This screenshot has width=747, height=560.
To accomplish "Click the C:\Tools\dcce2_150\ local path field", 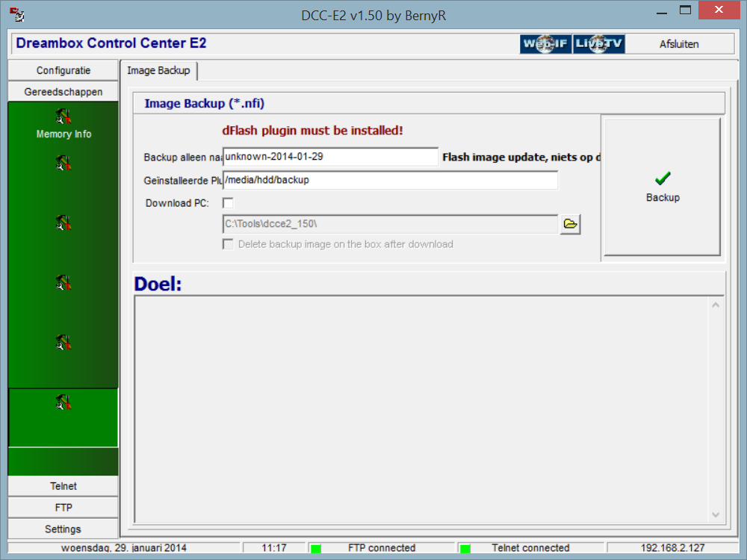I will pyautogui.click(x=390, y=224).
